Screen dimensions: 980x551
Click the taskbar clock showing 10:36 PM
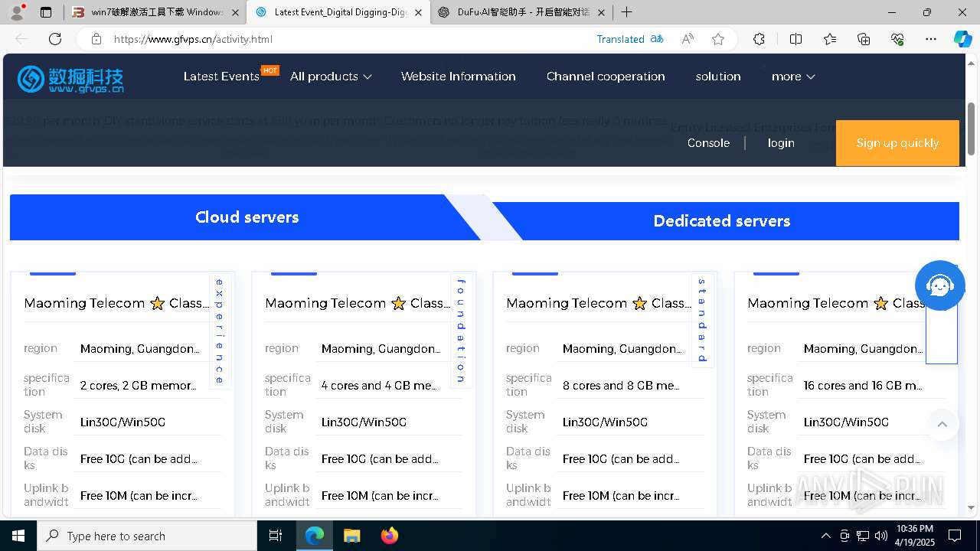[x=914, y=536]
